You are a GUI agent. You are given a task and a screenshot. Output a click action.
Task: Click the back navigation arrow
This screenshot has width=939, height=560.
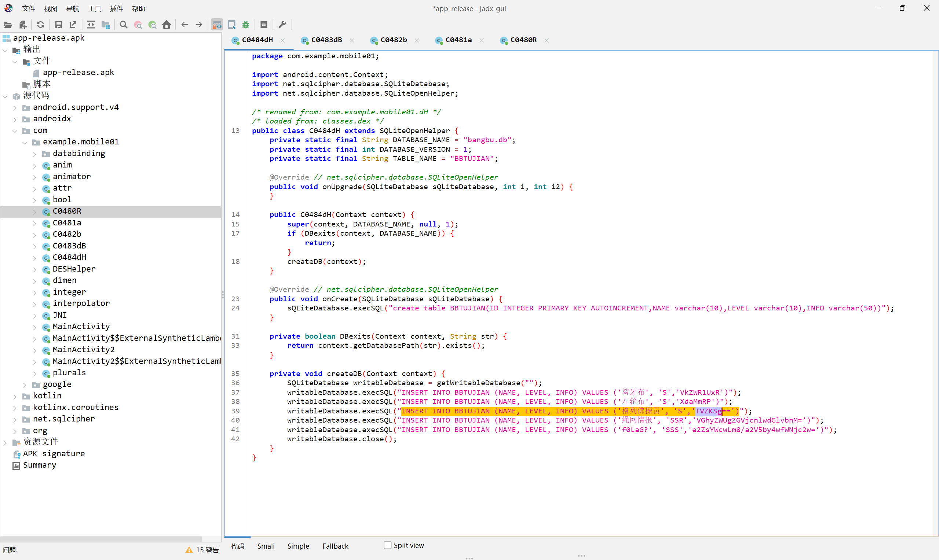[184, 25]
